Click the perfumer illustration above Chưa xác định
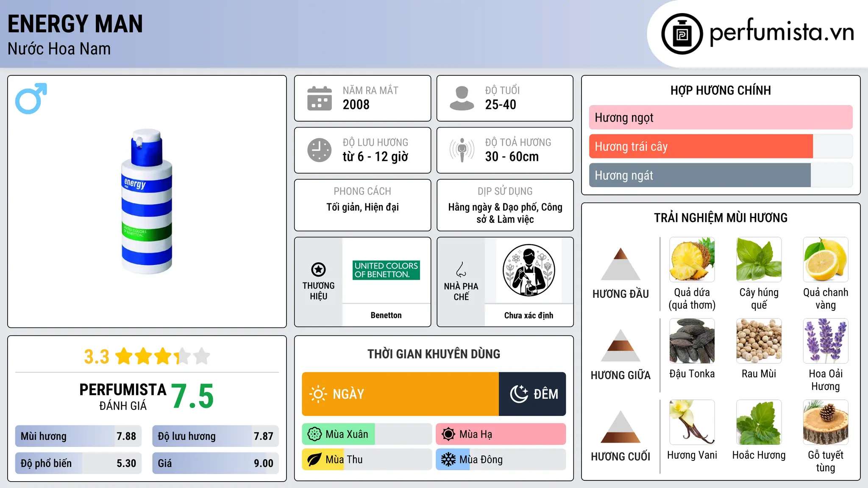 (x=529, y=270)
